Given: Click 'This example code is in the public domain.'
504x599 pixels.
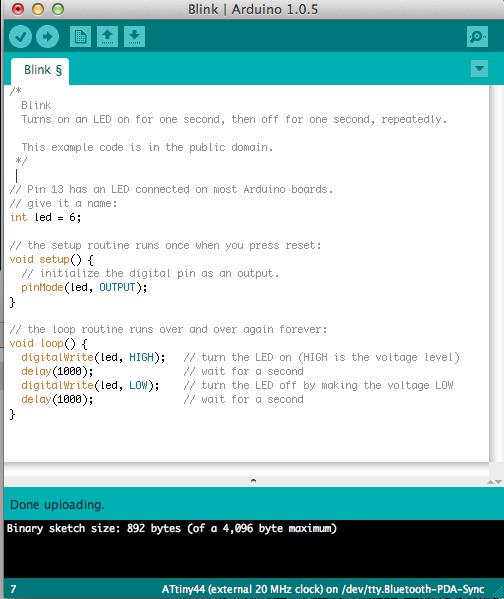Looking at the screenshot, I should pos(147,147).
